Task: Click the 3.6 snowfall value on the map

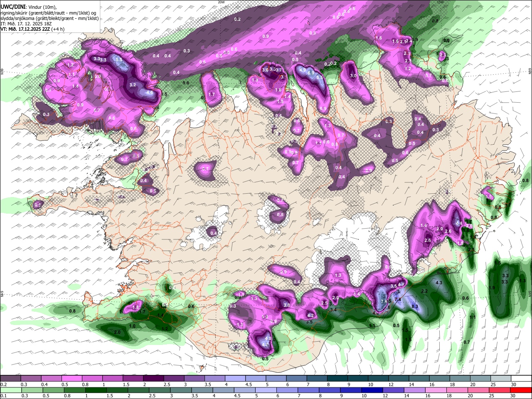Action: point(265,70)
